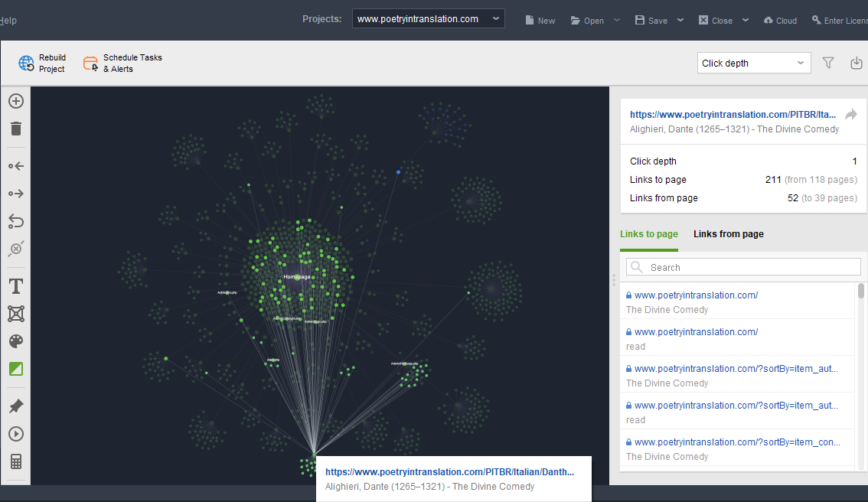Viewport: 868px width, 502px height.
Task: Switch to Links from page tab
Action: [x=729, y=234]
